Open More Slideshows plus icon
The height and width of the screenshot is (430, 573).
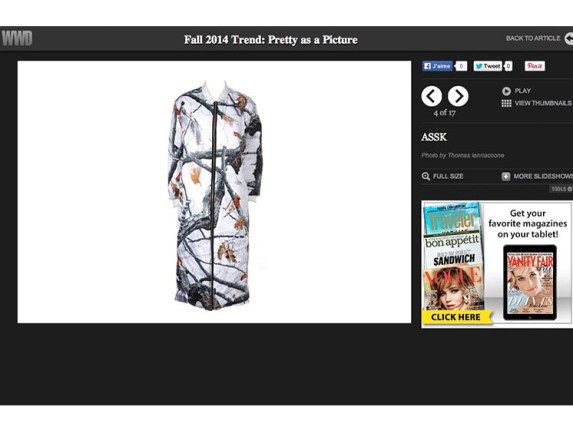coord(506,176)
